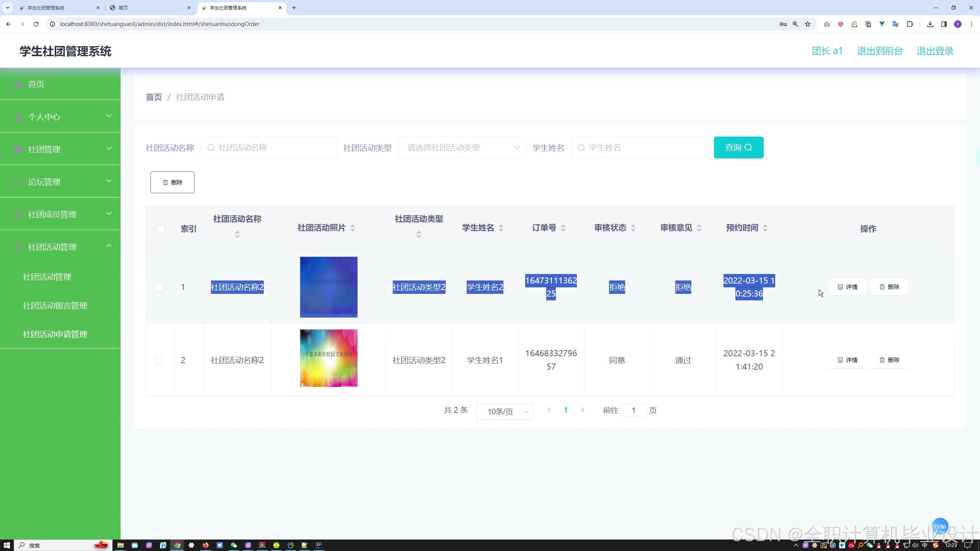Open WeChat from the Windows taskbar
This screenshot has height=551, width=980.
234,545
